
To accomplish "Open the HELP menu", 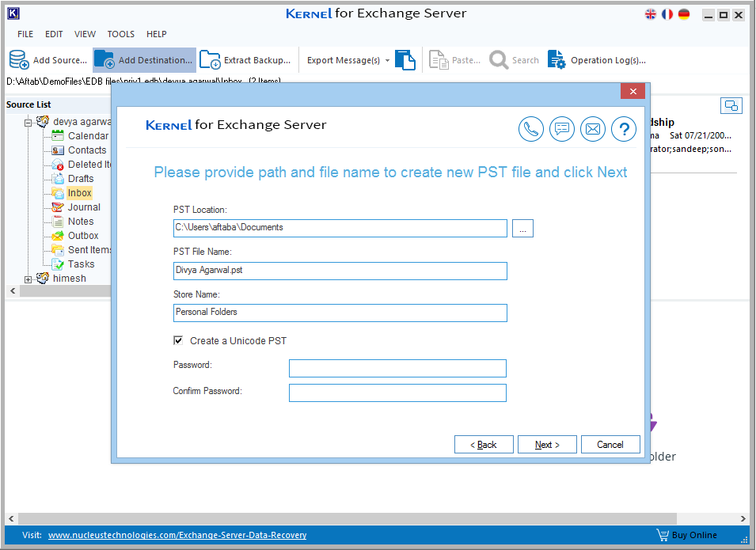I will pyautogui.click(x=156, y=34).
